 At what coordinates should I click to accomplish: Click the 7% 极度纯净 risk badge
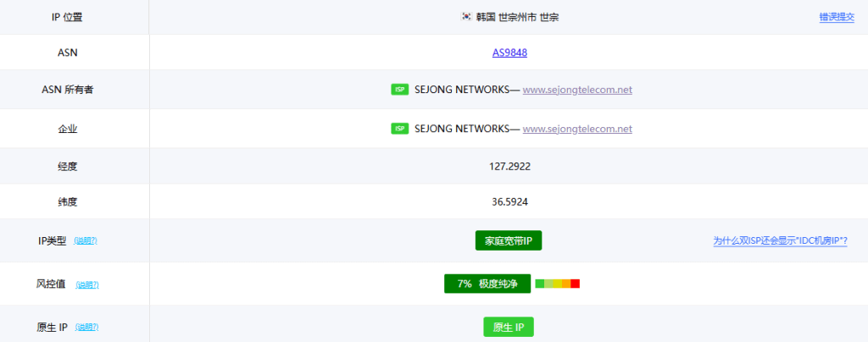click(x=487, y=284)
